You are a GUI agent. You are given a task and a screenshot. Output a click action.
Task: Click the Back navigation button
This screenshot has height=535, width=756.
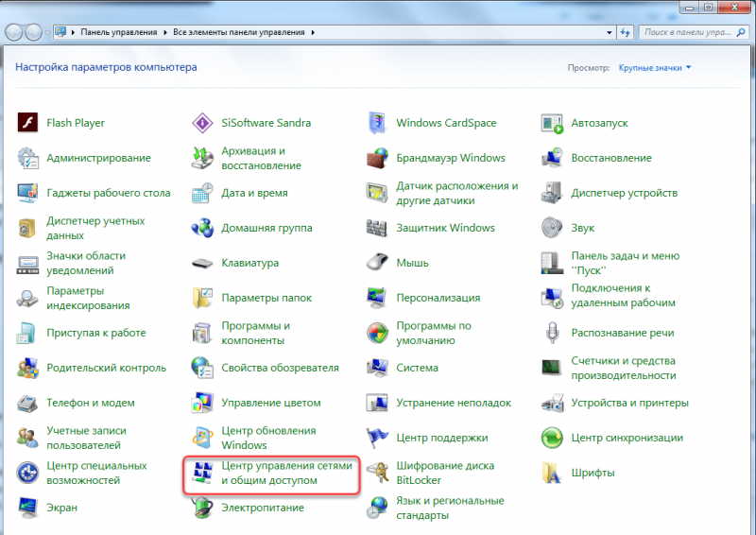13,32
